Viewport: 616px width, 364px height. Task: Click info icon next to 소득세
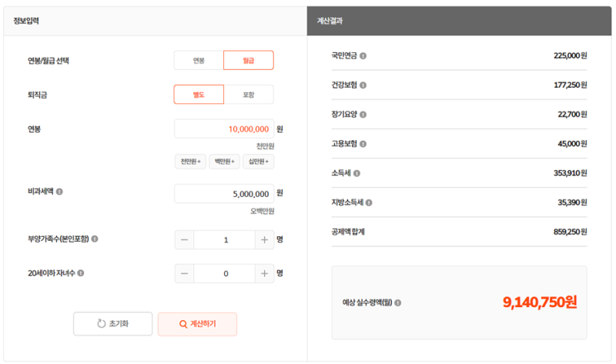pos(357,173)
